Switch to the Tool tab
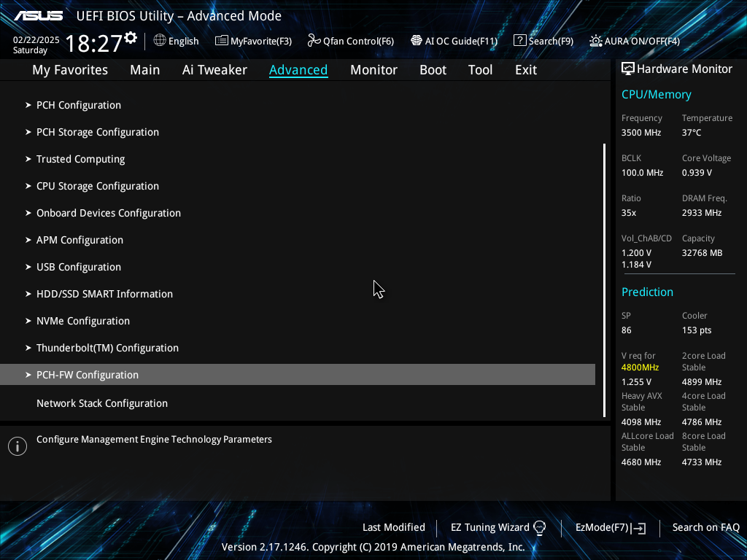This screenshot has height=560, width=747. (480, 70)
